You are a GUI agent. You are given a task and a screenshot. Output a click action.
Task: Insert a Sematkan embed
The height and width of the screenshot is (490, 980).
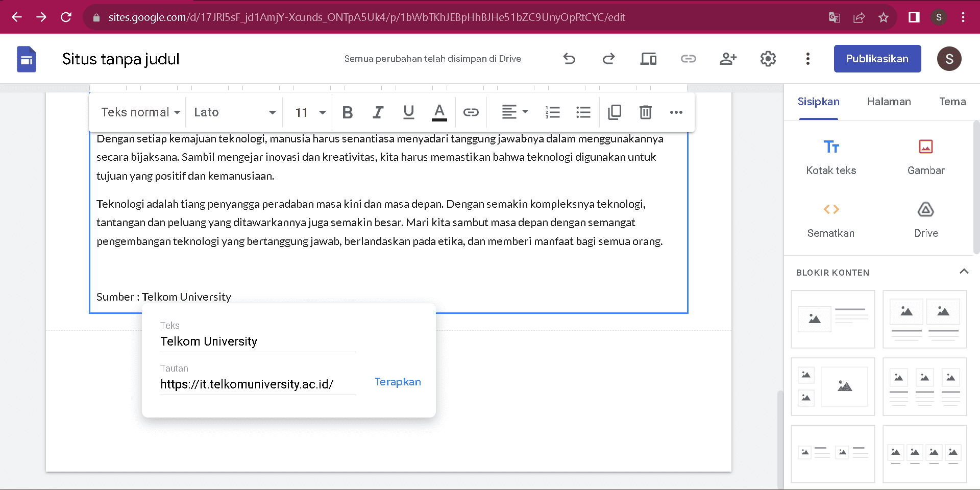pyautogui.click(x=831, y=220)
